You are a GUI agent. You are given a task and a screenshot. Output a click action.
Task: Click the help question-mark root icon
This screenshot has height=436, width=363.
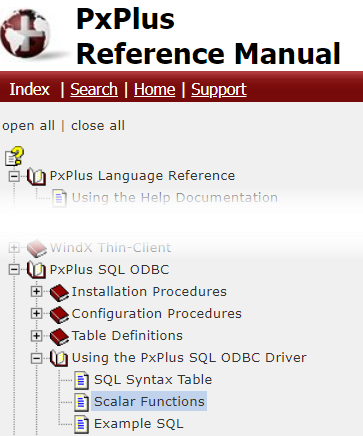(14, 156)
